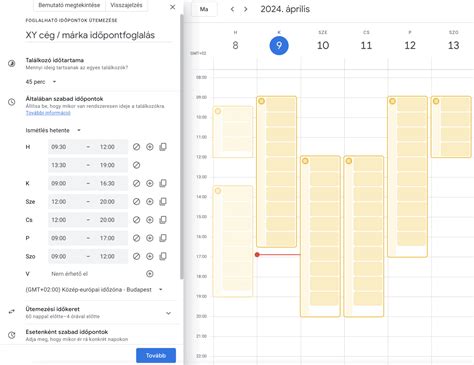
Task: Open Monday morning availability block
Action: coord(233,132)
